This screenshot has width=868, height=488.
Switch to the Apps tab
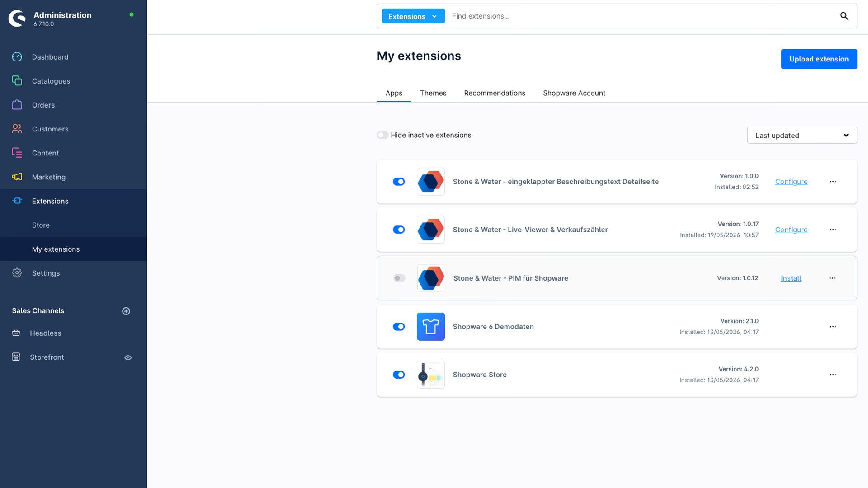[394, 93]
